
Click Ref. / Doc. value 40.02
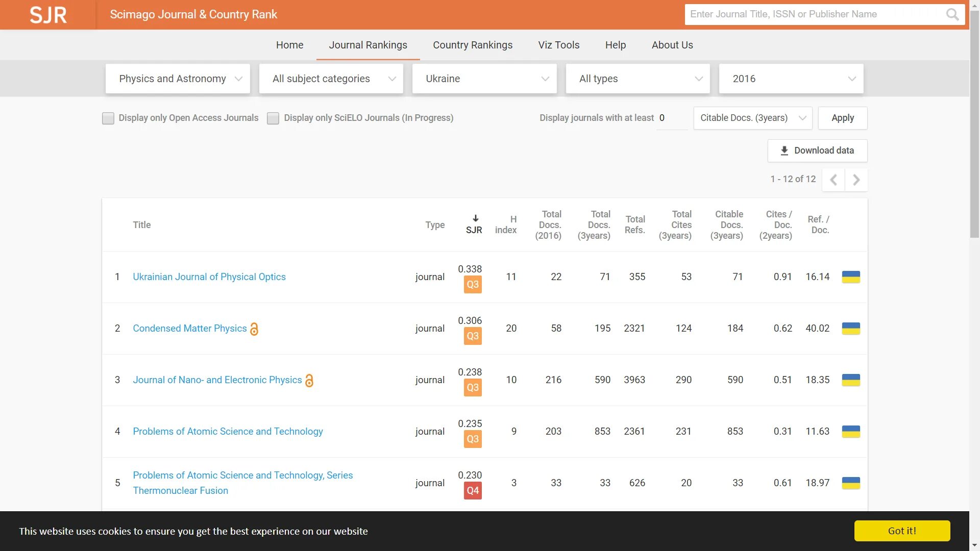[818, 329]
